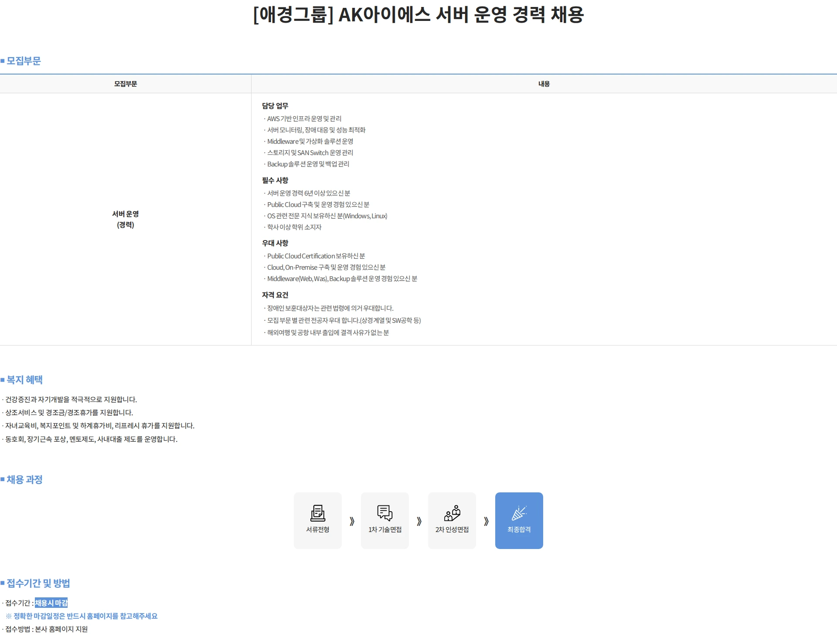Click the highlighted 채용시 마감 text
The image size is (837, 644).
click(51, 603)
